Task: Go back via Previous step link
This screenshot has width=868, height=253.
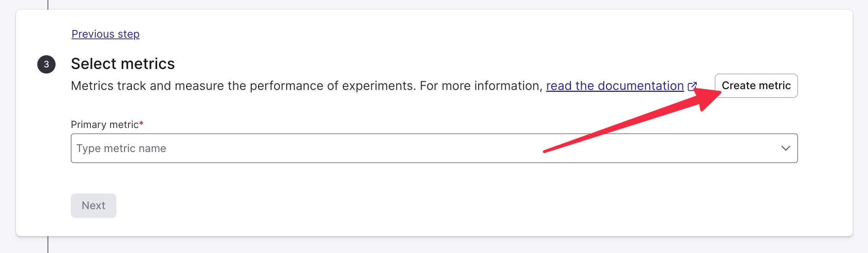Action: point(105,34)
